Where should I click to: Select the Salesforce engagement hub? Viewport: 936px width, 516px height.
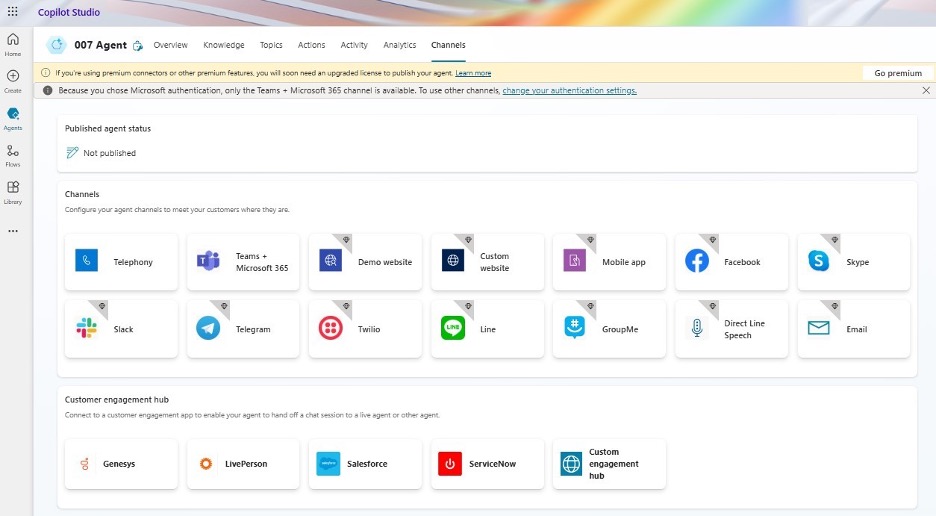[x=365, y=463]
